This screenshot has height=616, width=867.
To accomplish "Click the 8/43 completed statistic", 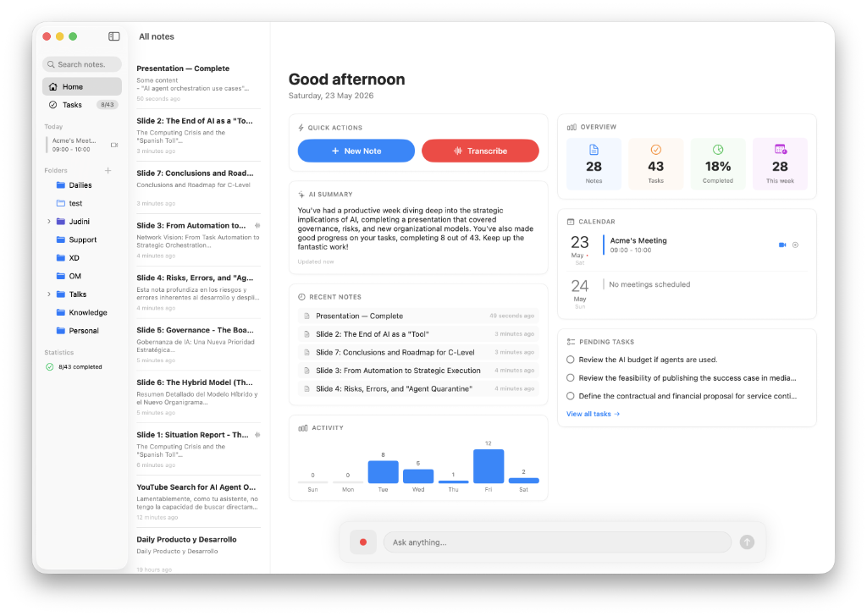I will coord(80,367).
